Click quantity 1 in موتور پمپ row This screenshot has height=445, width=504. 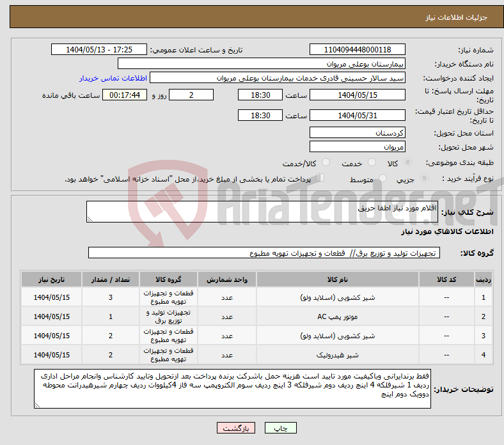111,316
